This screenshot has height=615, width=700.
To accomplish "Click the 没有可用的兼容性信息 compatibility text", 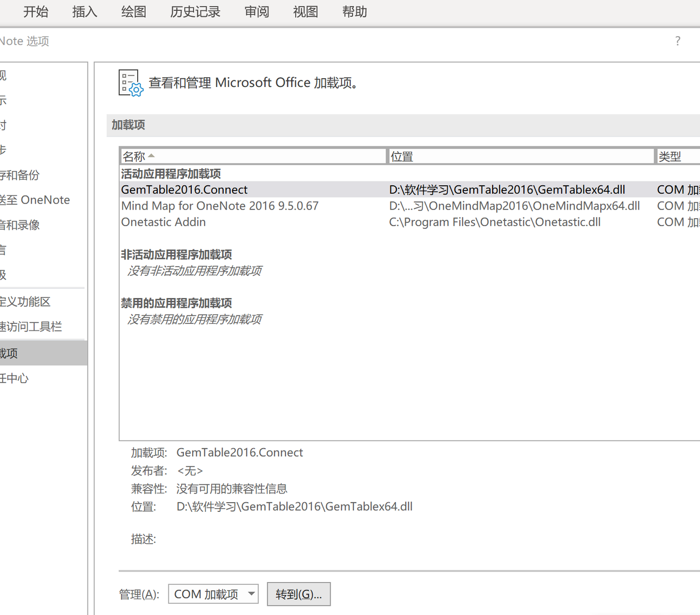I will [232, 489].
